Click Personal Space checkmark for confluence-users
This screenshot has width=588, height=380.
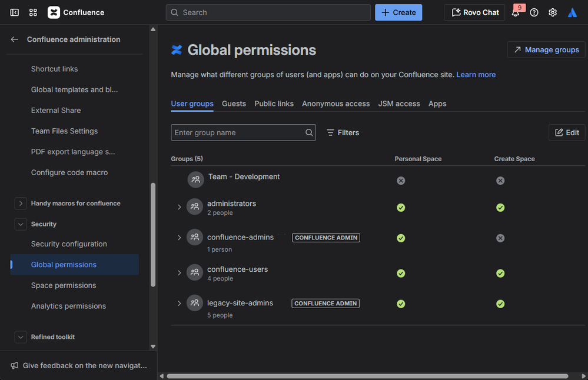(401, 273)
